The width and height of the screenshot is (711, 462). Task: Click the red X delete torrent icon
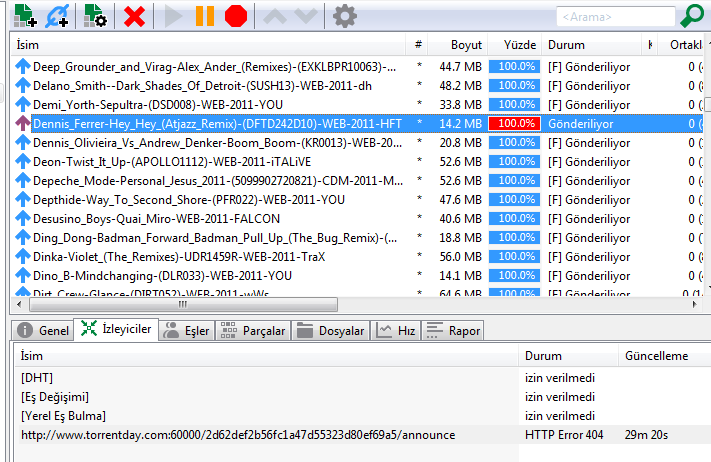(134, 16)
